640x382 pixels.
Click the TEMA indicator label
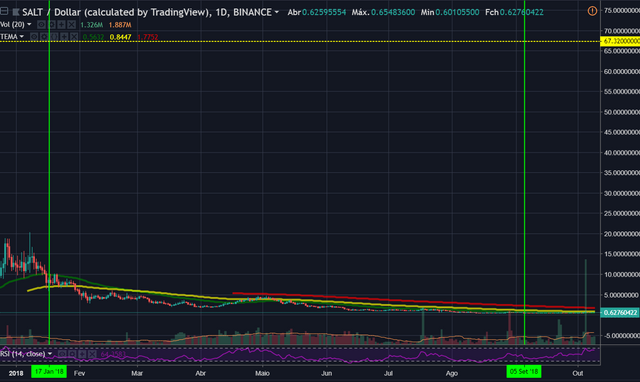pyautogui.click(x=9, y=37)
